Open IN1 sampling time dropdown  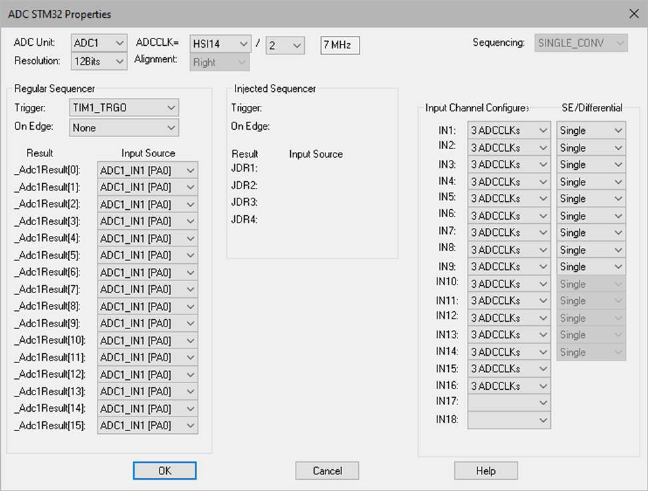(x=509, y=131)
